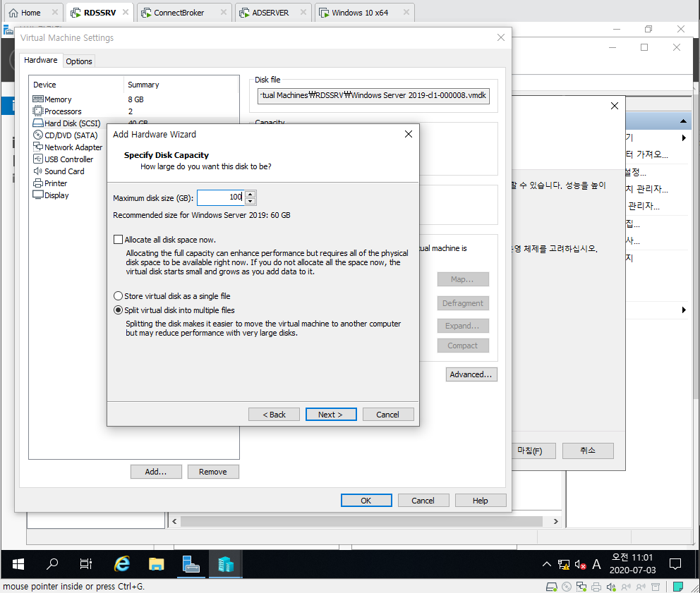Click the Summary column header
The width and height of the screenshot is (700, 593).
click(143, 85)
